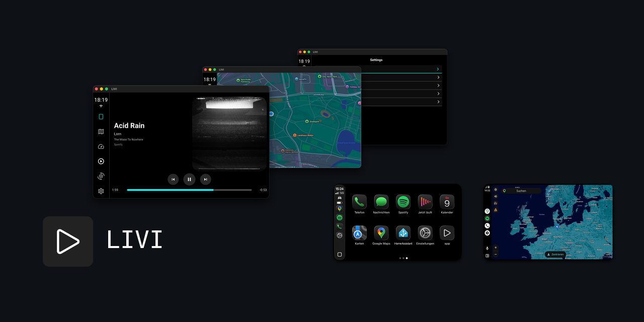644x322 pixels.
Task: Launch Spotify from CarPlay home grid
Action: (403, 202)
